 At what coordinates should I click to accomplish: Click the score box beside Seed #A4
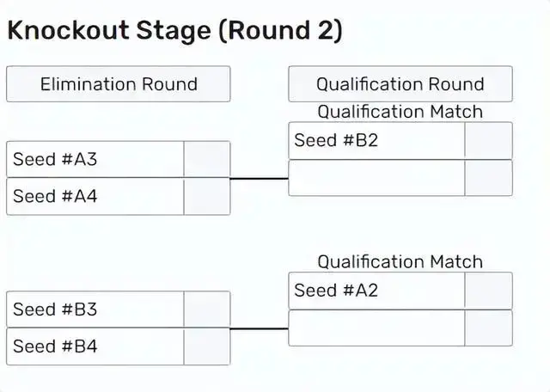pyautogui.click(x=207, y=196)
